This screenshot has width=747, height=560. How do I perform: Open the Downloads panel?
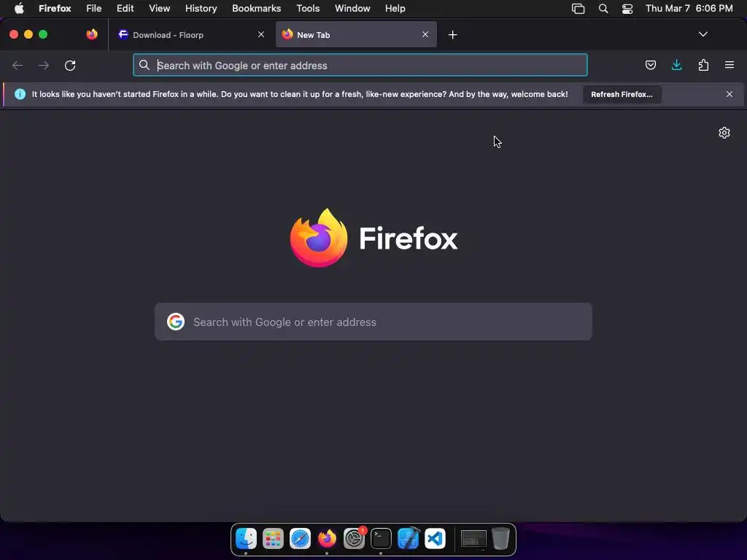pyautogui.click(x=676, y=65)
